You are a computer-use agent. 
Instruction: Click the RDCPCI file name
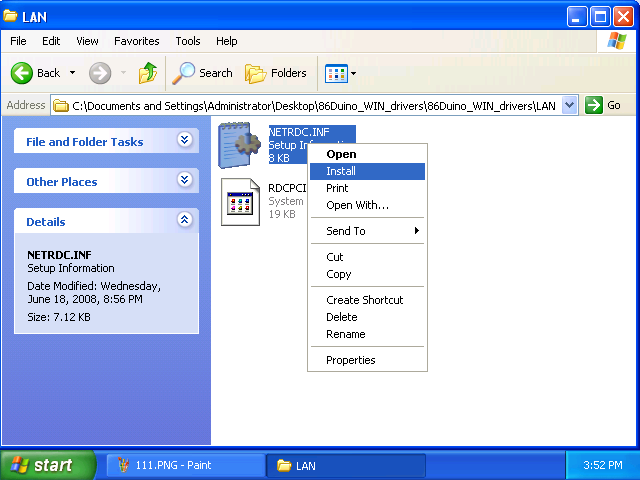point(287,188)
